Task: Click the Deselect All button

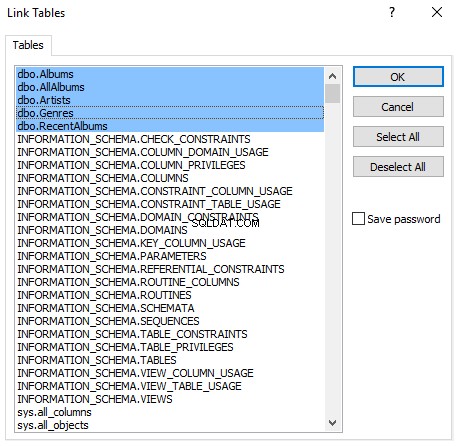Action: point(398,167)
